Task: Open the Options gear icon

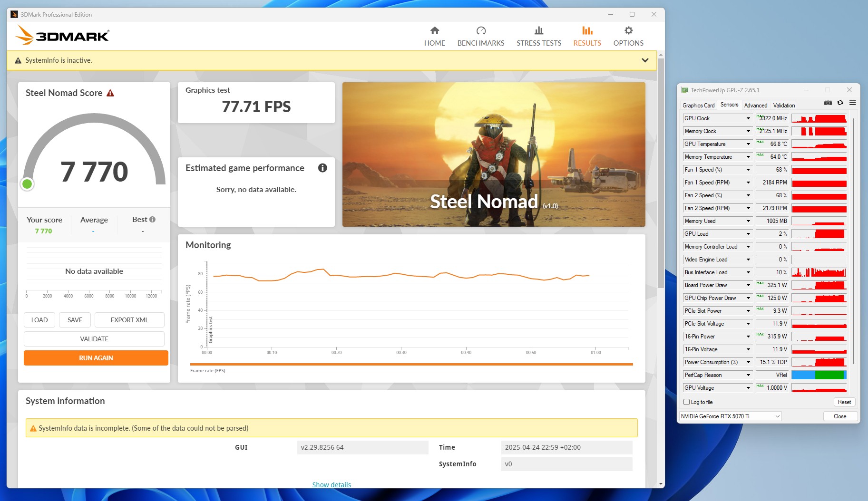Action: pos(628,30)
